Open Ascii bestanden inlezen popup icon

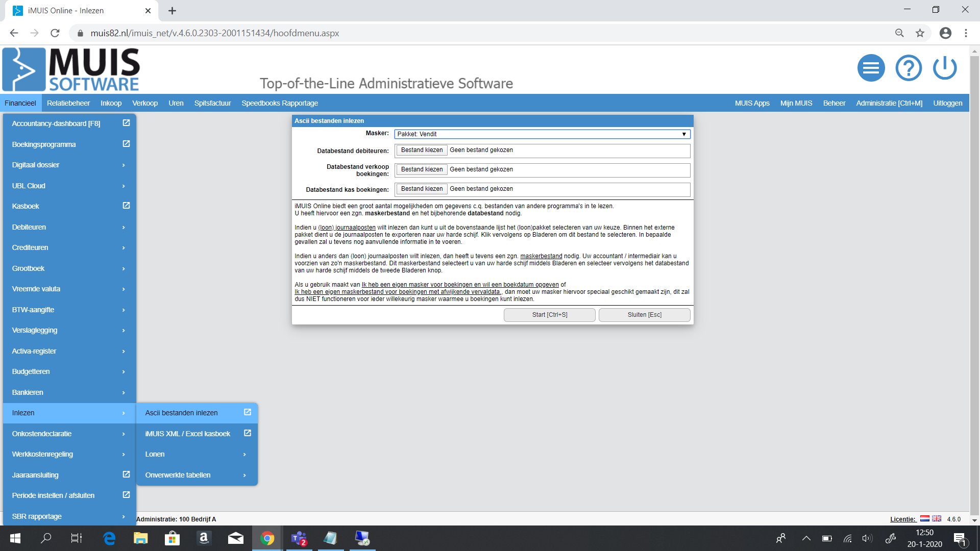point(248,412)
